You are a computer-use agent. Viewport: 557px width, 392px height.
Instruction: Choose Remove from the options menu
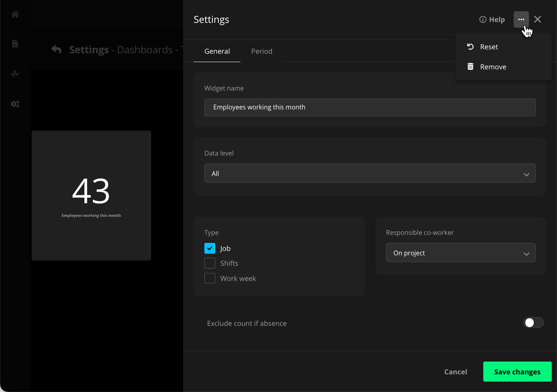point(492,67)
